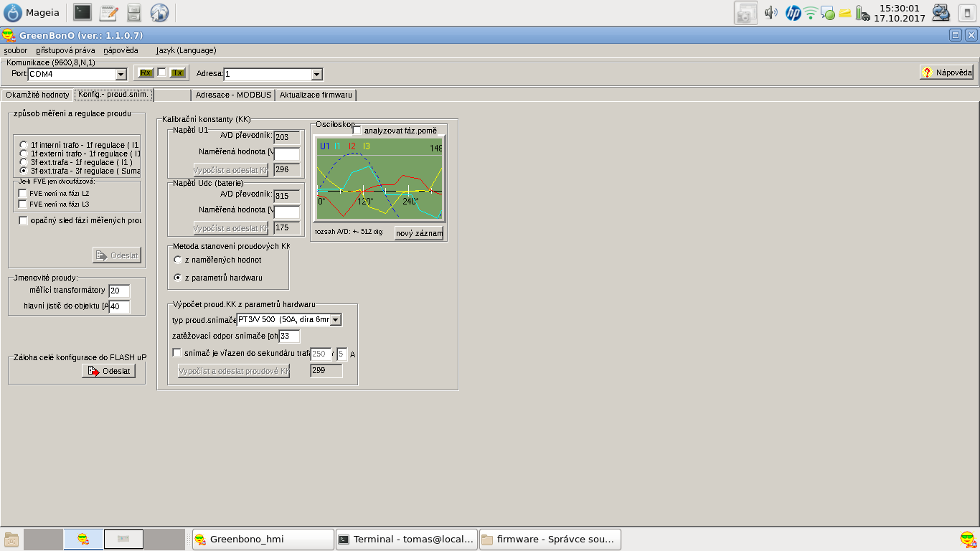Click the Odeslat button under FLASH backup
The image size is (980, 551).
[108, 371]
